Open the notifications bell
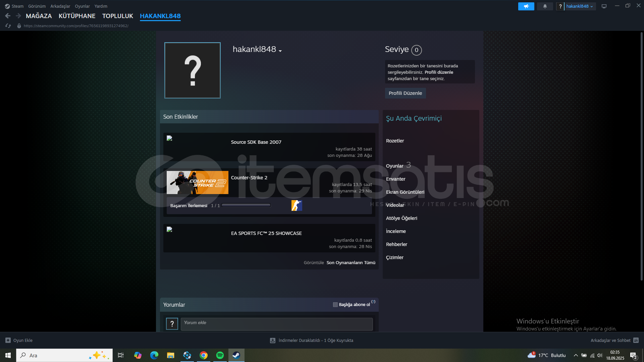Viewport: 644px width, 362px height. click(545, 6)
